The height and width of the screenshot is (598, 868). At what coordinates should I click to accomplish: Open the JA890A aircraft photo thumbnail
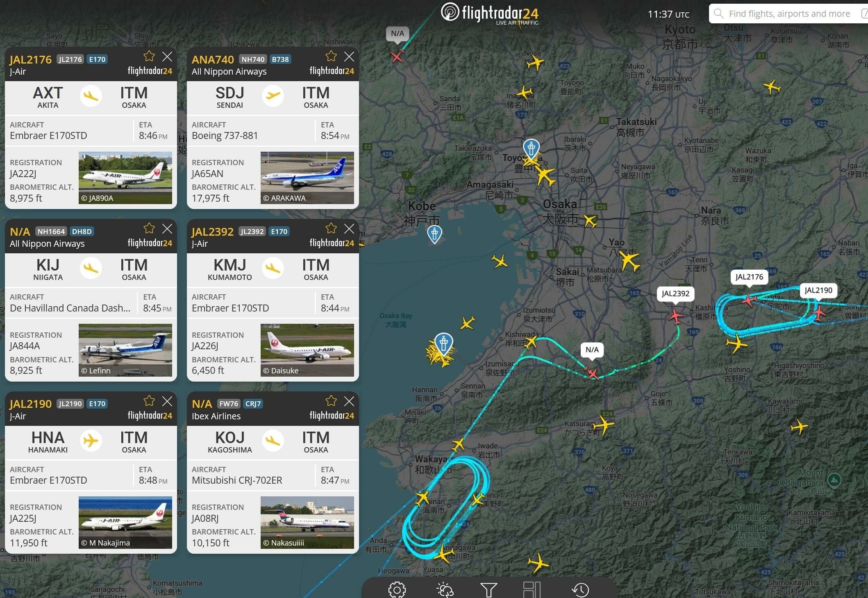(125, 178)
